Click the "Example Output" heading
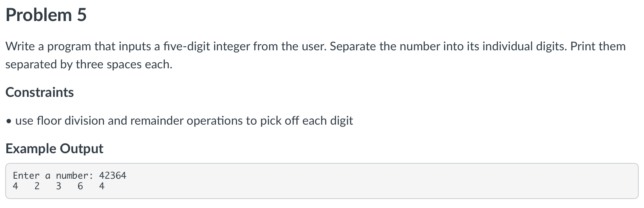The width and height of the screenshot is (644, 208). [54, 149]
